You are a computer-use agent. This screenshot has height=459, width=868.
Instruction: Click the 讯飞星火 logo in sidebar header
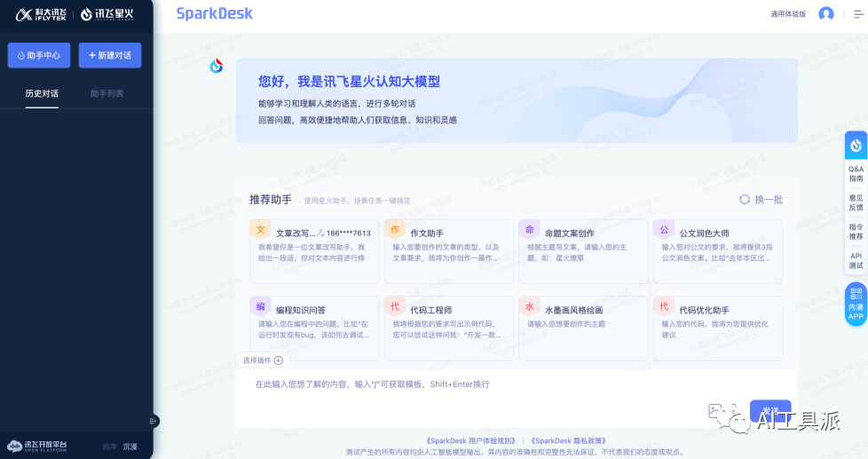(107, 15)
